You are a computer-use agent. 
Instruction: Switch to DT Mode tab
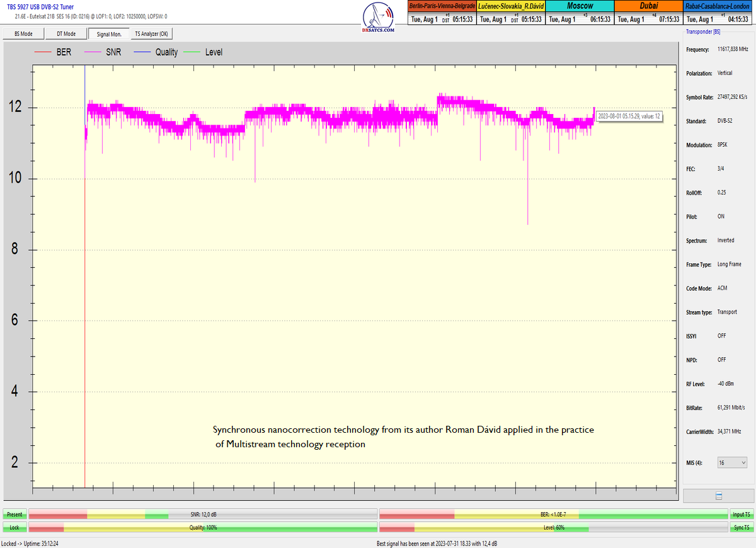click(x=66, y=34)
